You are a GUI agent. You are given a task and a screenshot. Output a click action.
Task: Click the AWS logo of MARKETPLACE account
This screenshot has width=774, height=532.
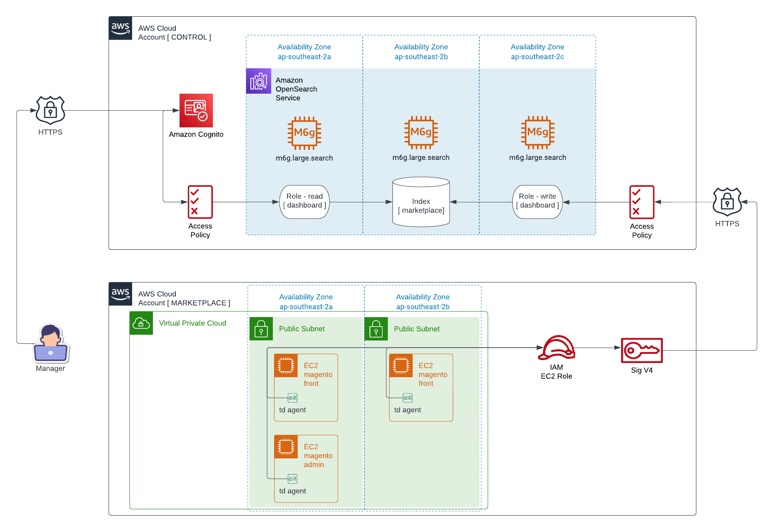(x=120, y=294)
